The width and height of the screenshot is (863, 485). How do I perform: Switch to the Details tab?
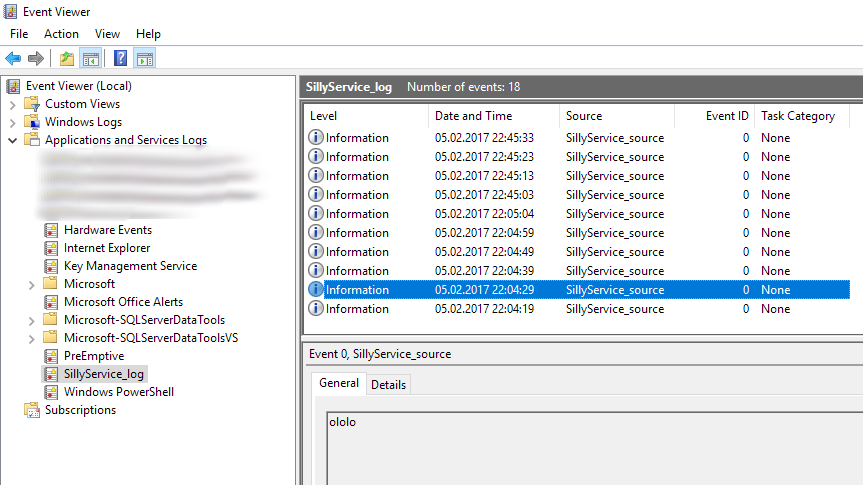coord(388,385)
